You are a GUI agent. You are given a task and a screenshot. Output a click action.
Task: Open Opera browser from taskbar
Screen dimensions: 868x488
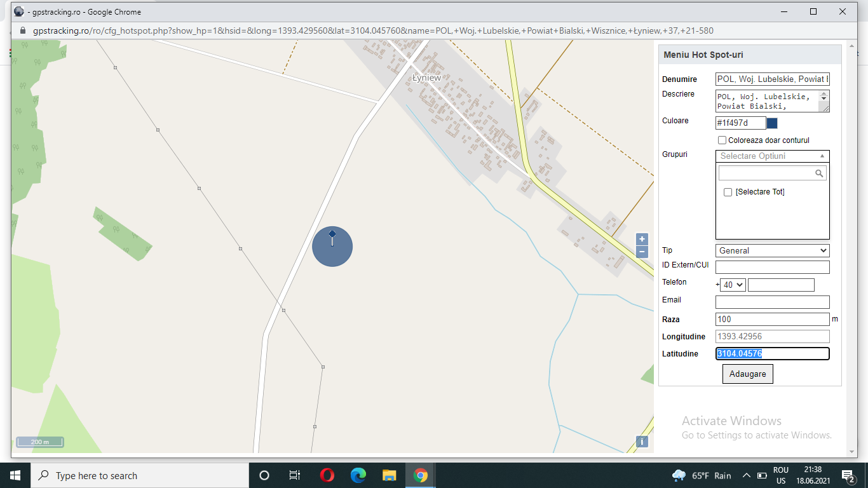click(327, 475)
